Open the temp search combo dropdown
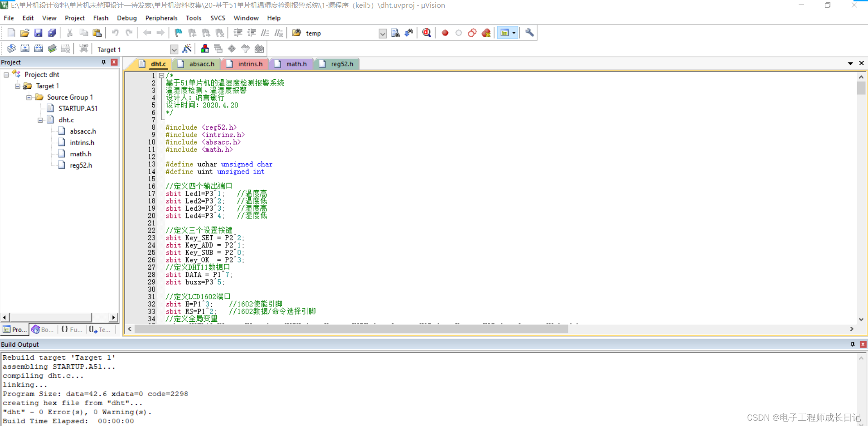 (x=383, y=34)
